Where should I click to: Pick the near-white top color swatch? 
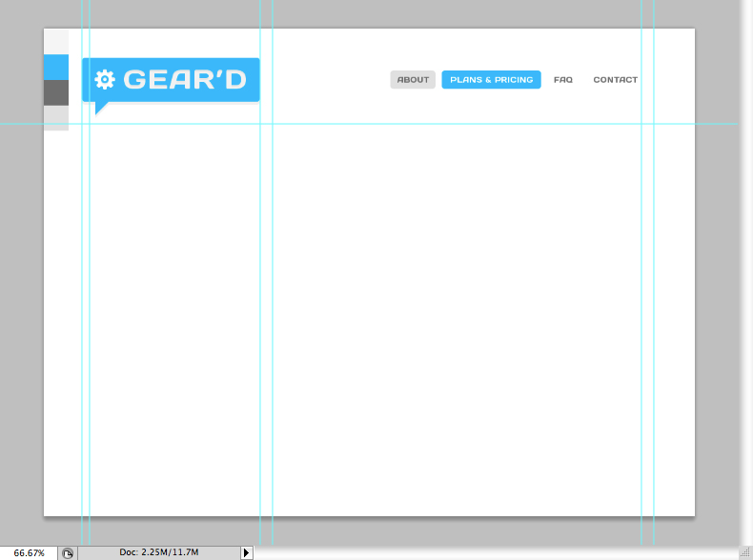click(x=56, y=41)
